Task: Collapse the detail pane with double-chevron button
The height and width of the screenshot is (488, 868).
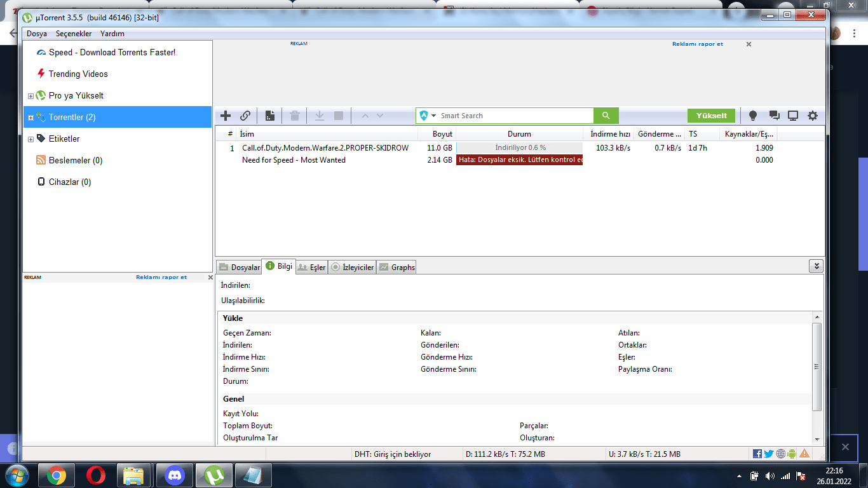Action: click(817, 266)
